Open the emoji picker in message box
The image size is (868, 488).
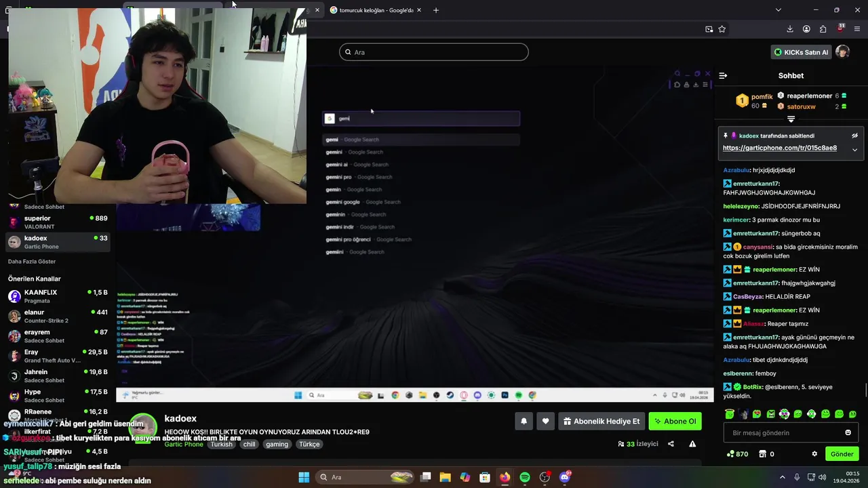848,432
